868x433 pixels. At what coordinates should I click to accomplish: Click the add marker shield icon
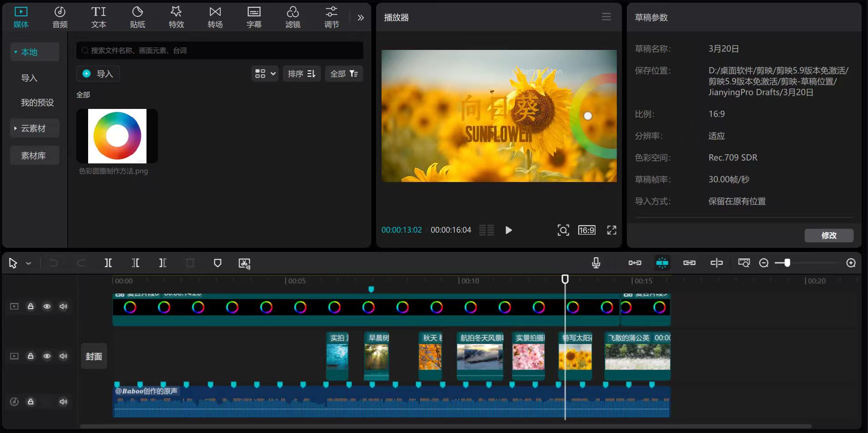[x=218, y=263]
